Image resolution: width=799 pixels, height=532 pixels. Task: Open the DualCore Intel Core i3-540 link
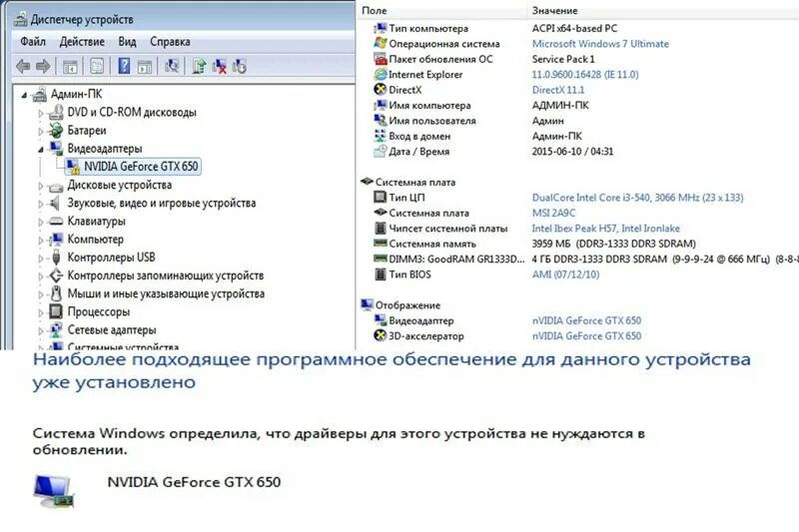[x=637, y=198]
